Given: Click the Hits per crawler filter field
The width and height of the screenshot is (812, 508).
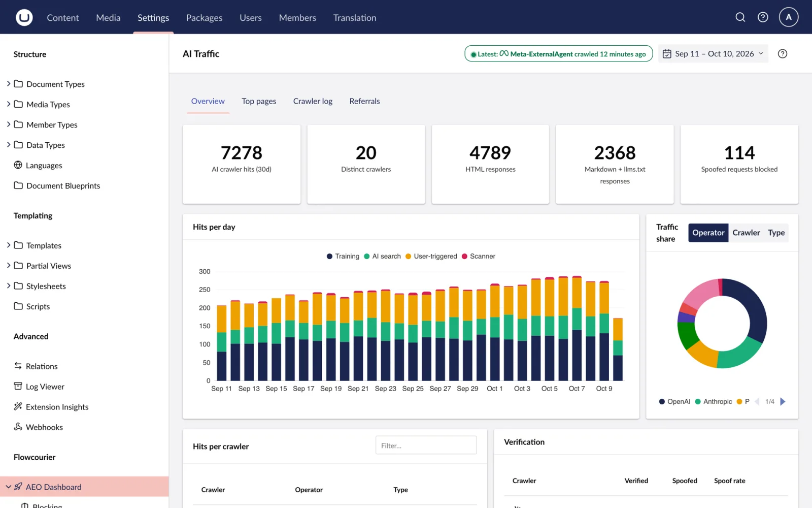Looking at the screenshot, I should pos(426,446).
